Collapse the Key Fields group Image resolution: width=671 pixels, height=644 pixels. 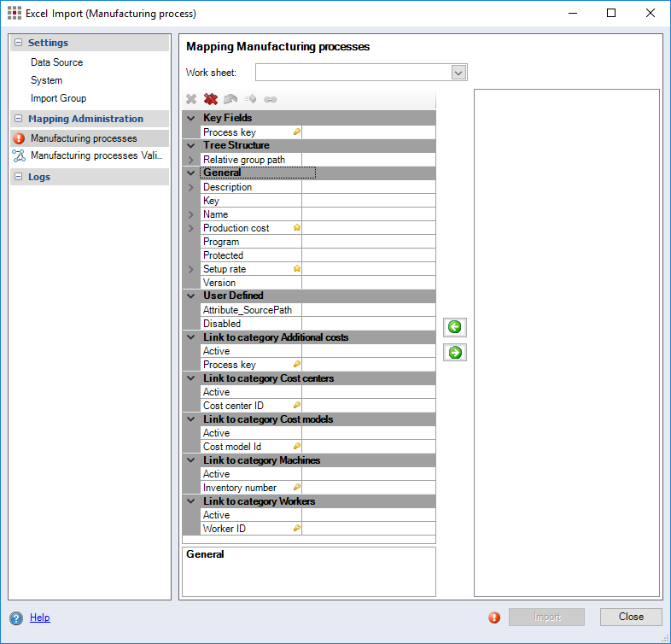pyautogui.click(x=191, y=118)
